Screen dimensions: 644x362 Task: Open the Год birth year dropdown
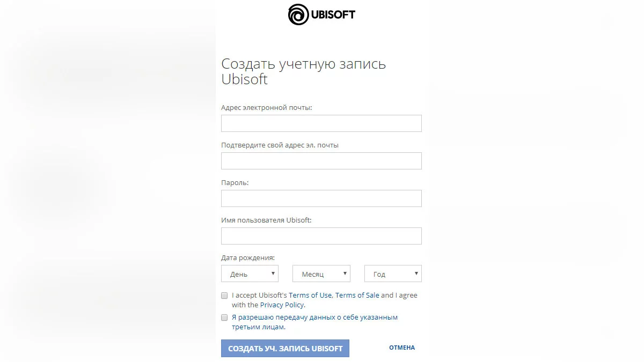(x=392, y=274)
